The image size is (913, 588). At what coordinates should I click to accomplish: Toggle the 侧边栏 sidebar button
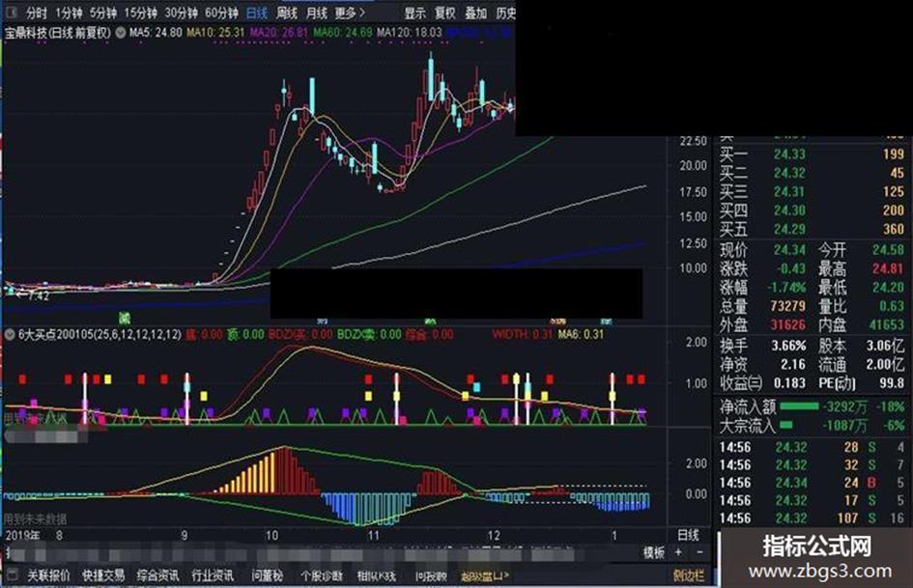coord(688,575)
